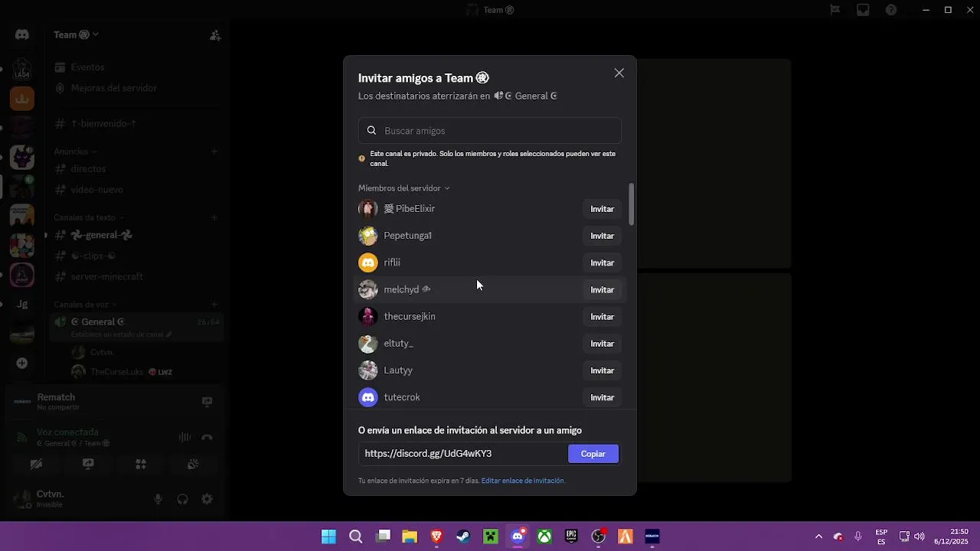Add a channel to Anuncios category

coord(215,152)
